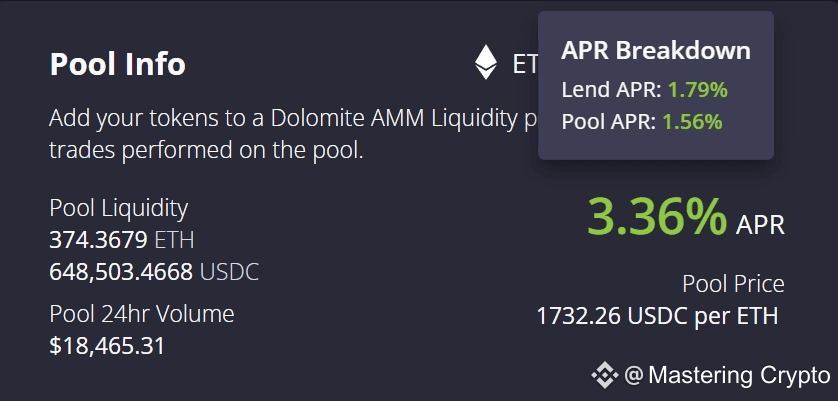Viewport: 838px width, 401px height.
Task: Click the ETH token label beside logo
Action: (x=525, y=64)
